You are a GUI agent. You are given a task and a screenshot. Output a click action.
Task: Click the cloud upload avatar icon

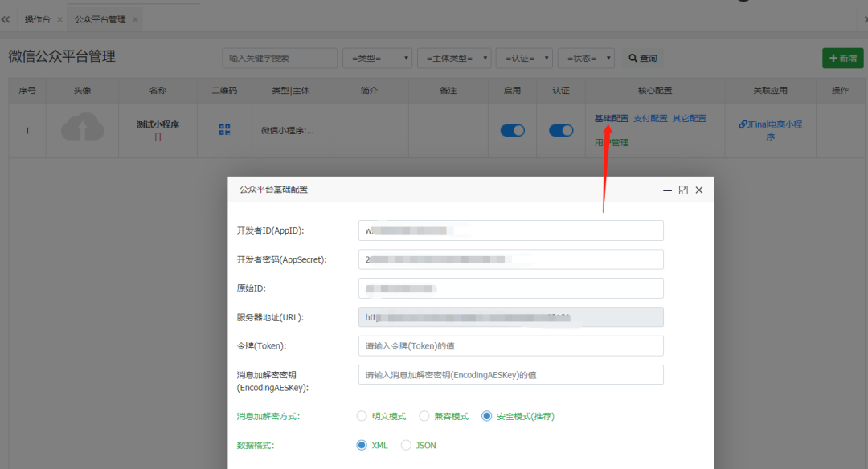[83, 128]
